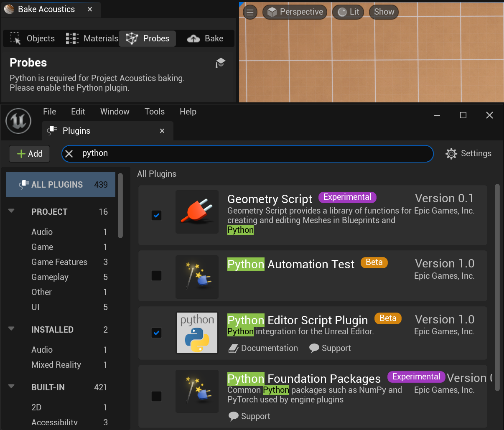Image resolution: width=504 pixels, height=430 pixels.
Task: Disable the Geometry Script plugin
Action: (157, 215)
